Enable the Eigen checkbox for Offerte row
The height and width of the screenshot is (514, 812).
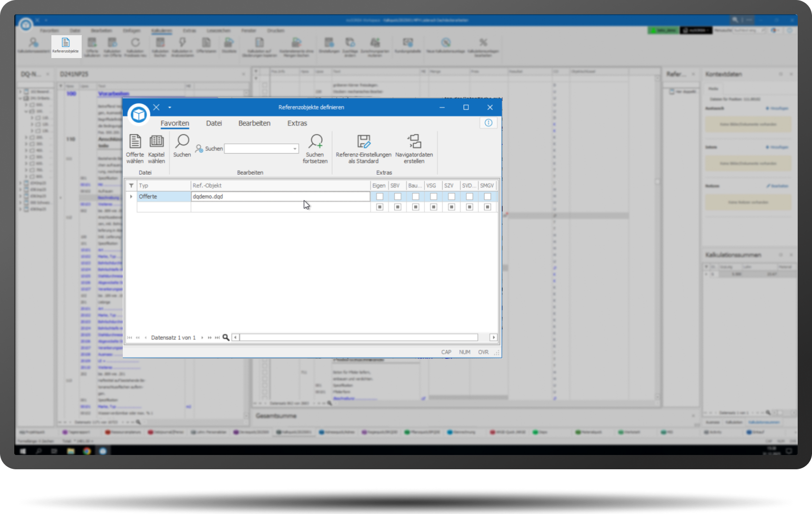click(x=380, y=197)
